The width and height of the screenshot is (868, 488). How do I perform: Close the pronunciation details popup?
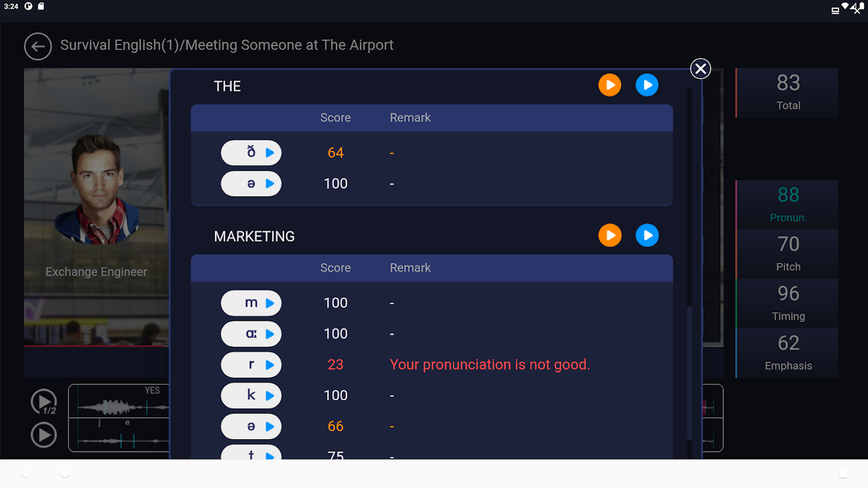click(700, 69)
